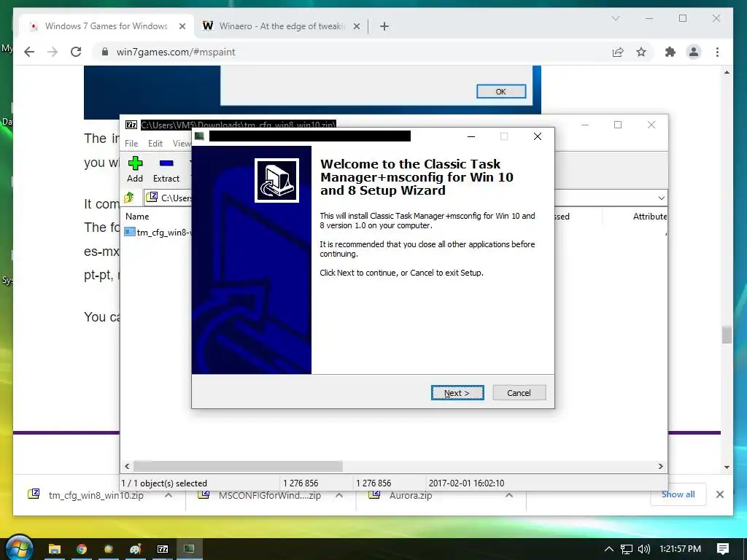The height and width of the screenshot is (560, 747).
Task: Open Chrome extensions puzzle icon
Action: tap(670, 52)
